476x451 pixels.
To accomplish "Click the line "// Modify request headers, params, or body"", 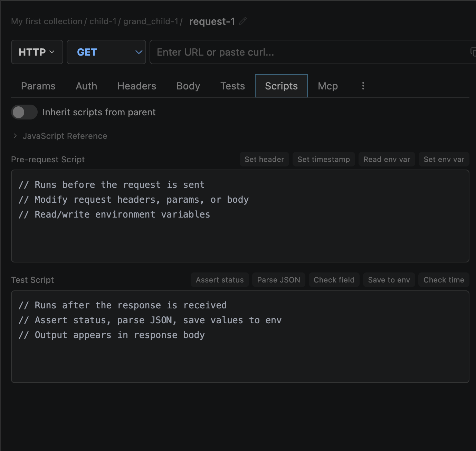I will pyautogui.click(x=134, y=200).
